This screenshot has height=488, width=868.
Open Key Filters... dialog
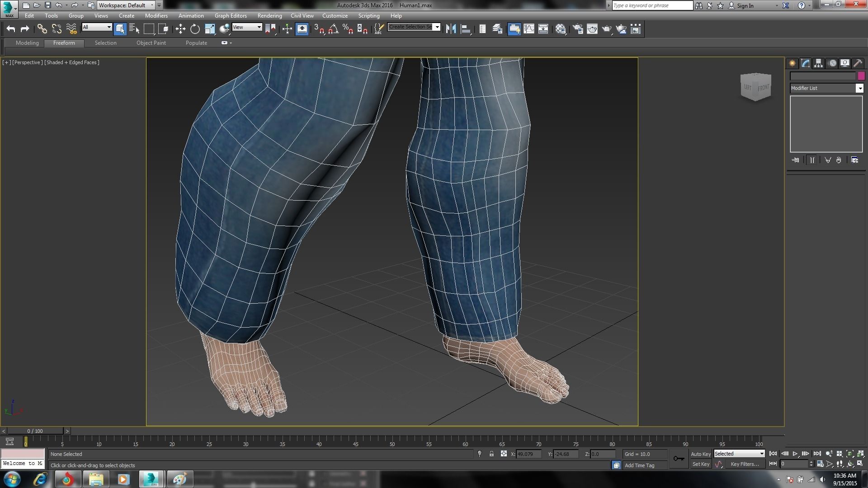pos(745,464)
